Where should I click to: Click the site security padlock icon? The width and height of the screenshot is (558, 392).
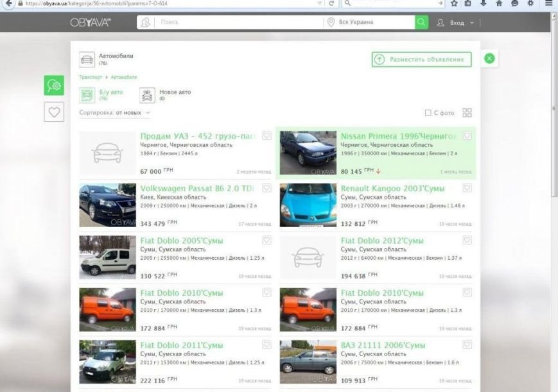click(x=21, y=3)
